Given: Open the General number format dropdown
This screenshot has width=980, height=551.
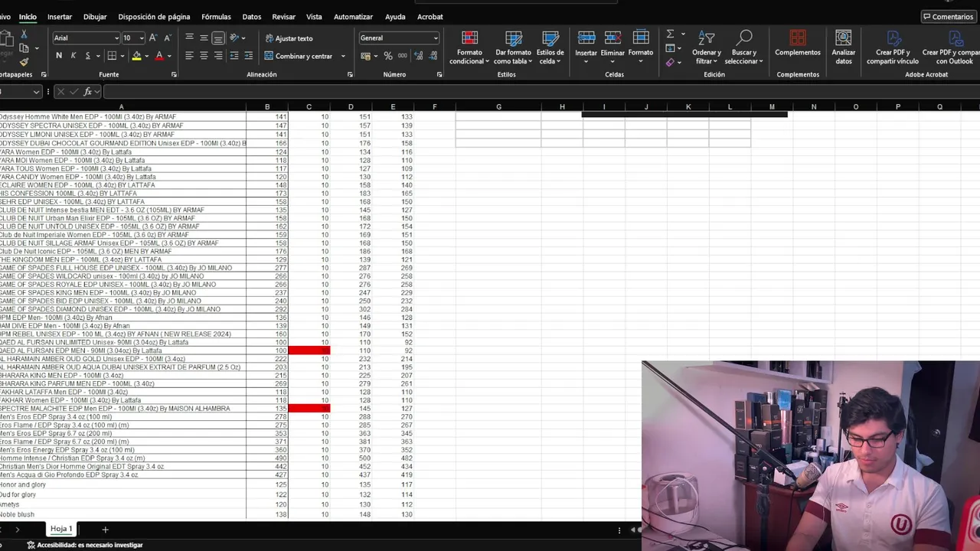Looking at the screenshot, I should 436,38.
